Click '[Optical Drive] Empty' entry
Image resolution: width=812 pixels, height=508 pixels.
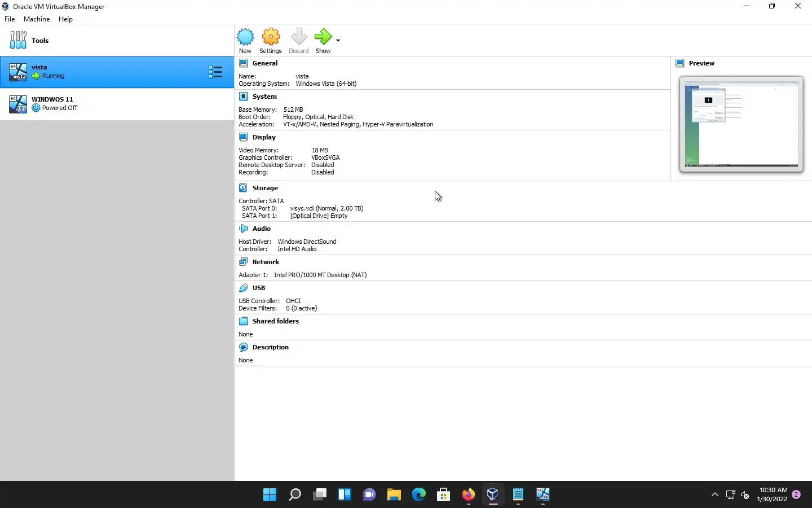(319, 216)
